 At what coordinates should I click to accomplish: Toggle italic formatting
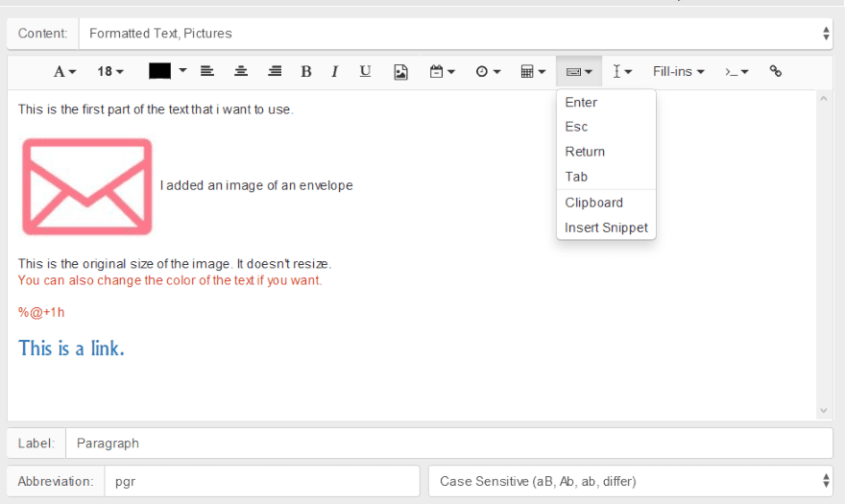click(335, 71)
